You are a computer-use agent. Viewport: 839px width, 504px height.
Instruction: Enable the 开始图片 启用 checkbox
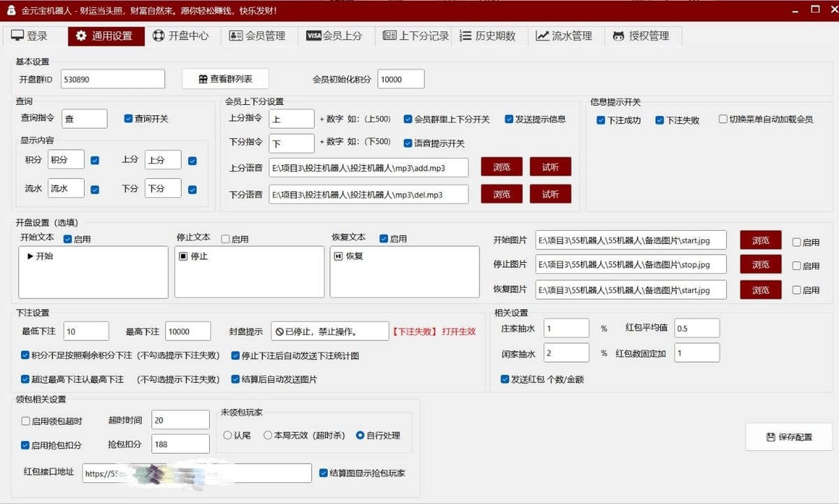[796, 243]
